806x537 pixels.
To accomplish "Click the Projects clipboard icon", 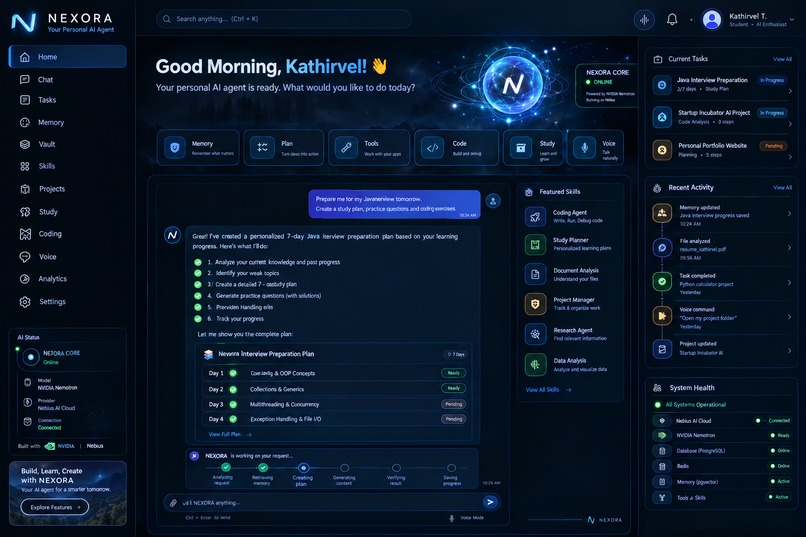I will point(25,189).
